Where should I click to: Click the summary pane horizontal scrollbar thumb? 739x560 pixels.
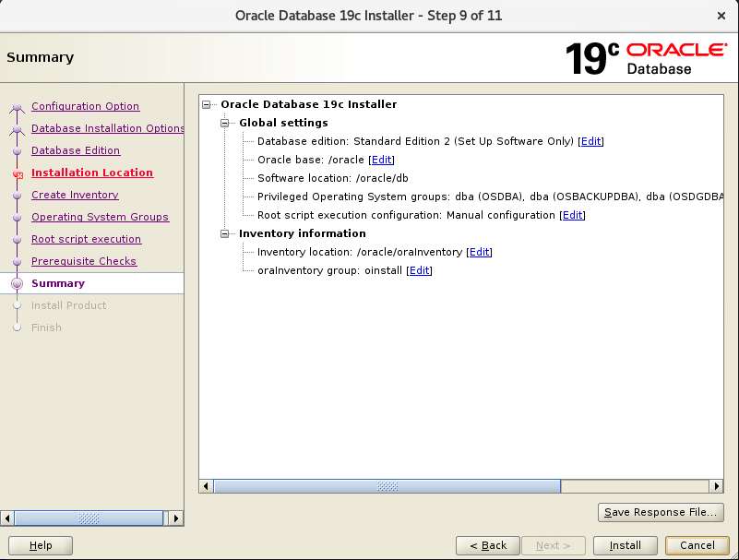point(387,486)
